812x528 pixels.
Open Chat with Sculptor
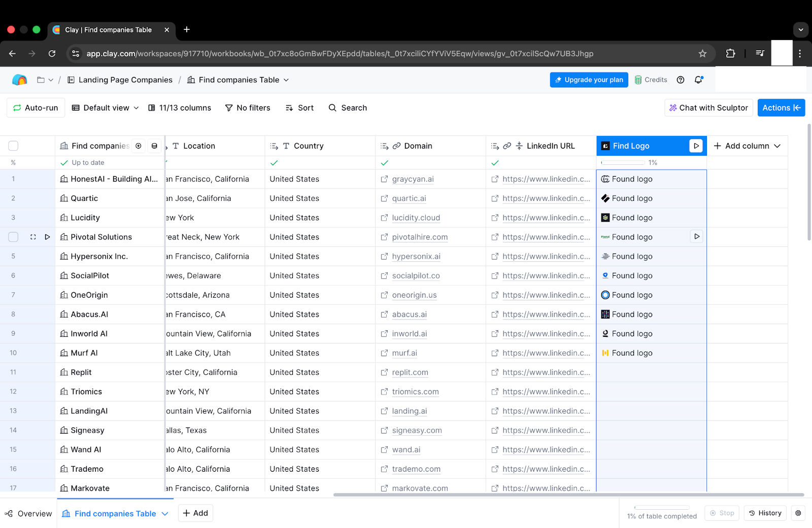pyautogui.click(x=708, y=108)
